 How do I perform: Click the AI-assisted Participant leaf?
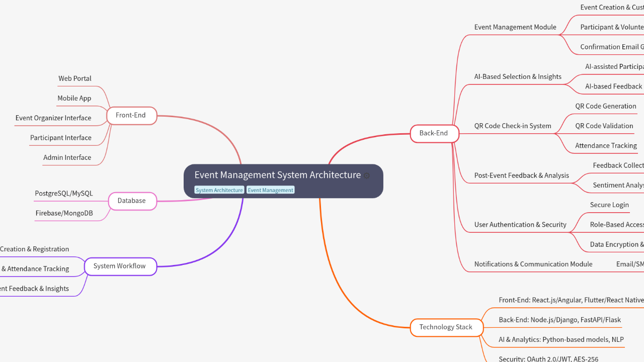click(x=614, y=66)
